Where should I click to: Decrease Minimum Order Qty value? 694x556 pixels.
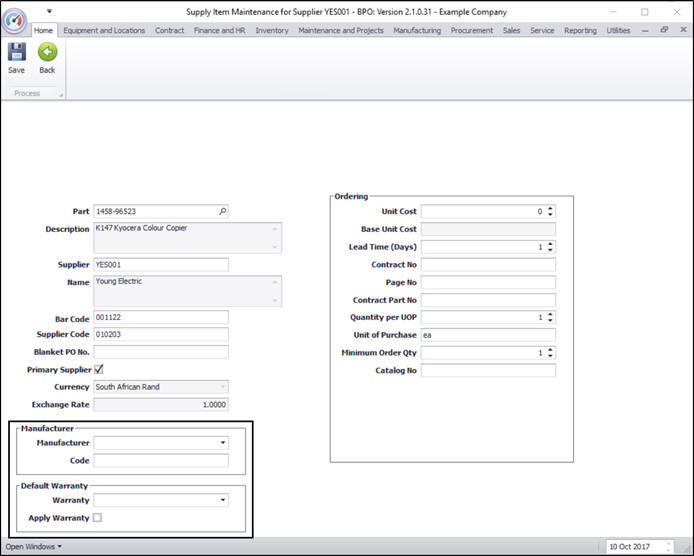(x=550, y=356)
